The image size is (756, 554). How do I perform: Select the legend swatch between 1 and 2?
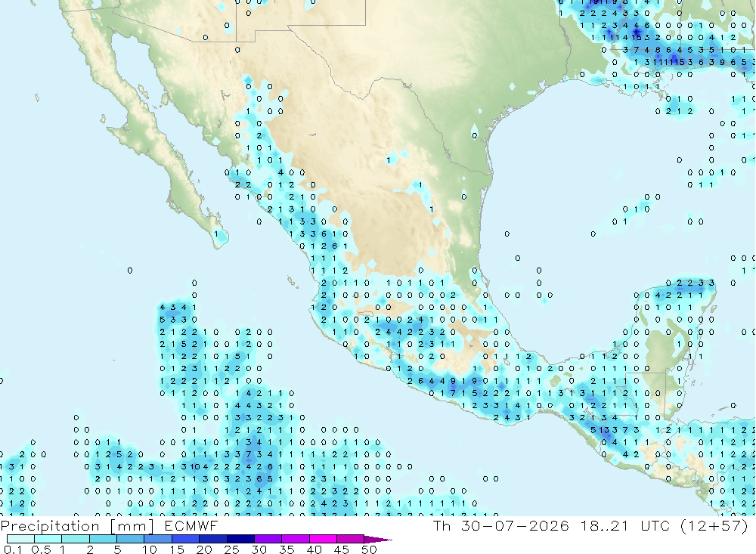pos(76,539)
